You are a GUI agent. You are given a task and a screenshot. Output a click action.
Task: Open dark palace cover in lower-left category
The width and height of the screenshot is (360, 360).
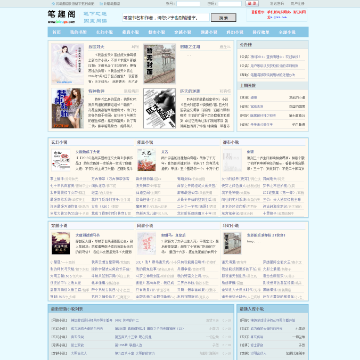pyautogui.click(x=61, y=243)
